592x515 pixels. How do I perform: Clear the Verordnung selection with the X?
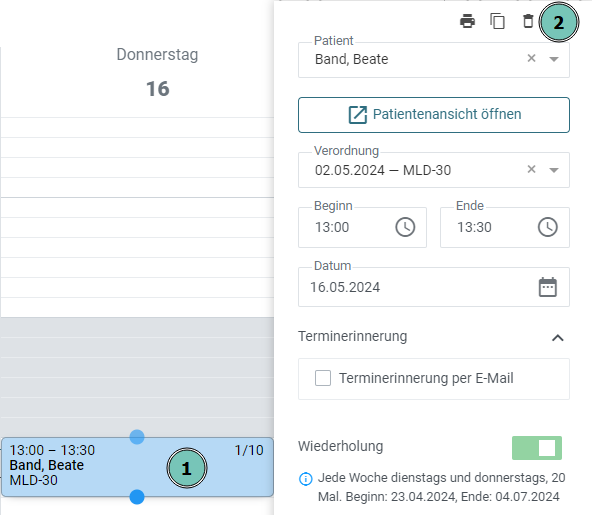tap(531, 169)
